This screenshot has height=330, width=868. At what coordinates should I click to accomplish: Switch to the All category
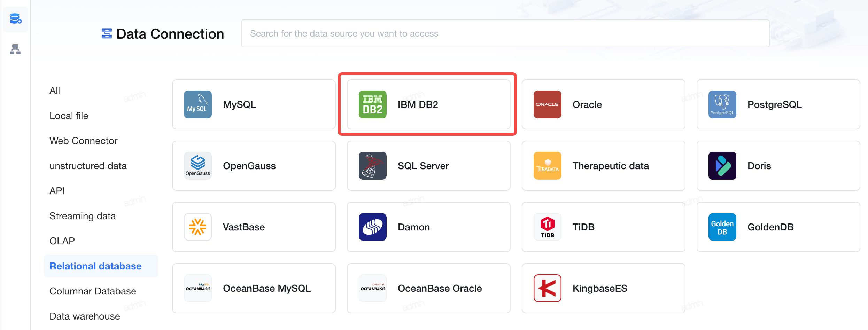click(x=55, y=91)
